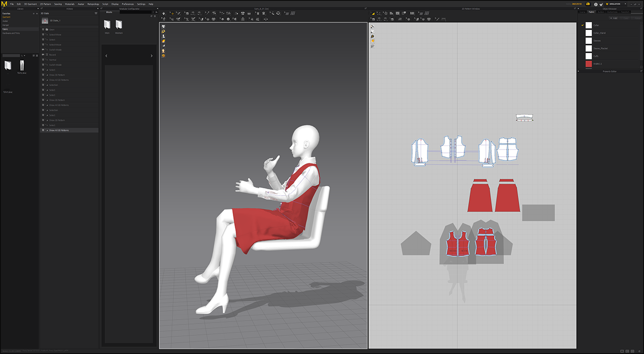Open the Sewing menu
This screenshot has width=644, height=354.
tap(58, 4)
